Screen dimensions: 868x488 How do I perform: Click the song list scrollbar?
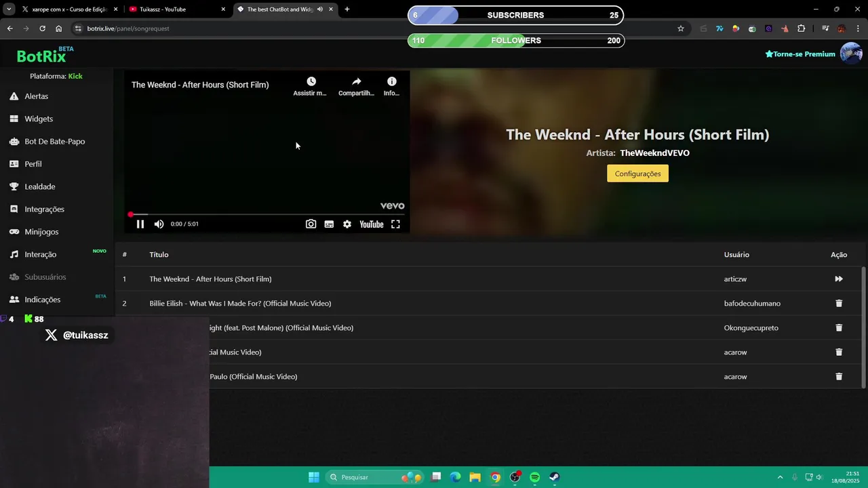[863, 327]
